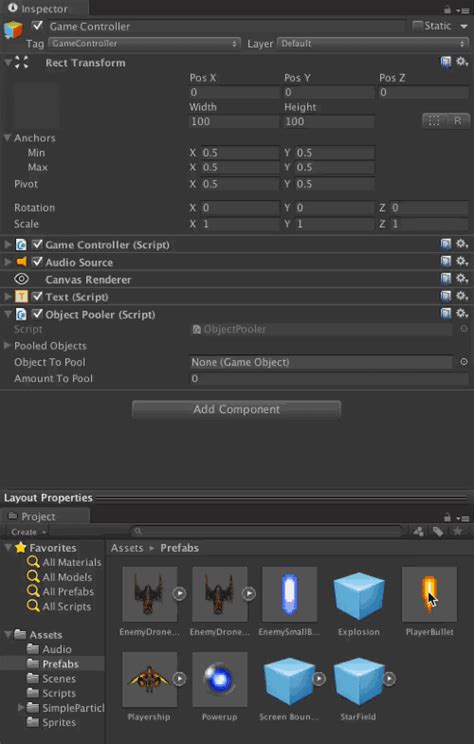Toggle the Static checkbox
Screen dimensions: 474x744
[x=418, y=26]
